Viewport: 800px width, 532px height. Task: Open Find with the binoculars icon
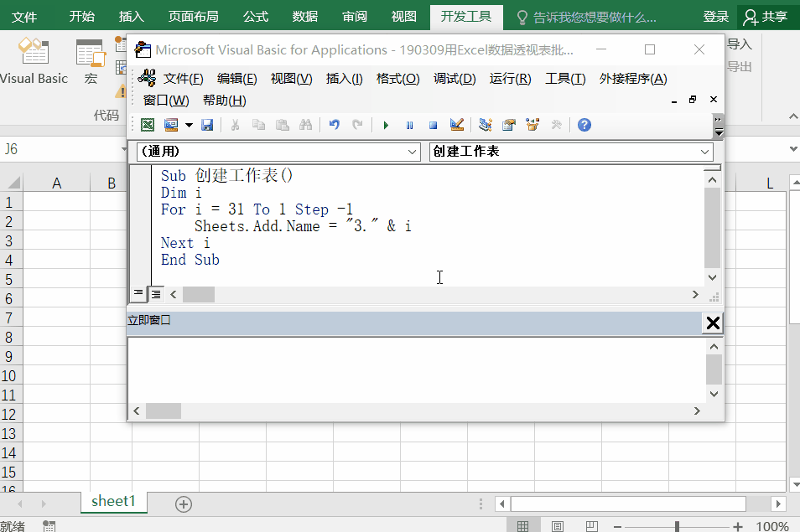tap(305, 125)
